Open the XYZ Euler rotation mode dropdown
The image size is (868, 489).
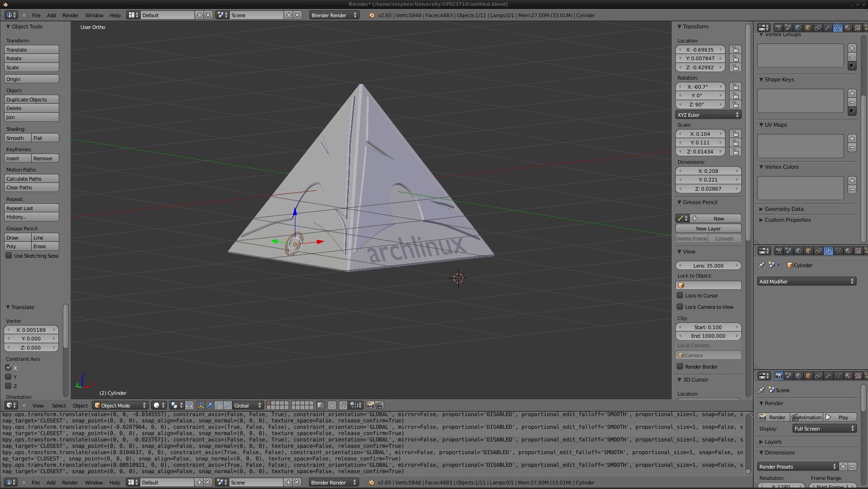coord(708,115)
